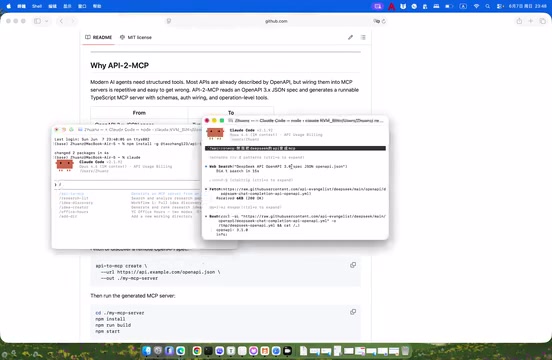Open the sidebar dropdown chevron in Safari
The image size is (552, 360).
tap(46, 21)
